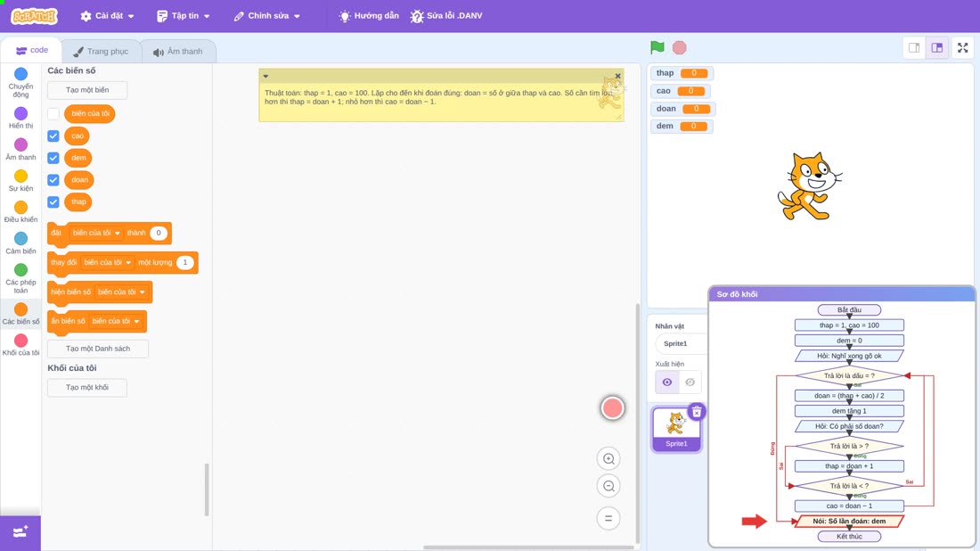The image size is (980, 551).
Task: Enable the biến của tôi variable checkbox
Action: click(53, 114)
